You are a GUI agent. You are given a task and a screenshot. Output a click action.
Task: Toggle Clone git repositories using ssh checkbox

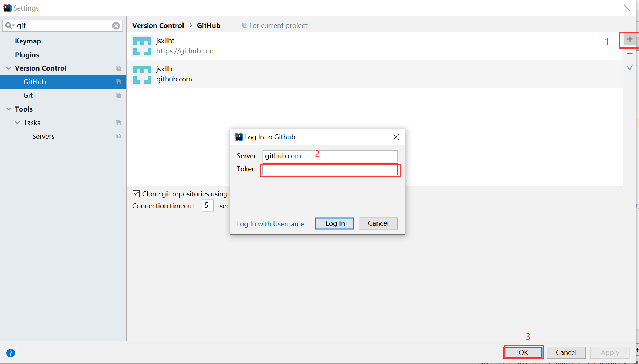tap(136, 194)
